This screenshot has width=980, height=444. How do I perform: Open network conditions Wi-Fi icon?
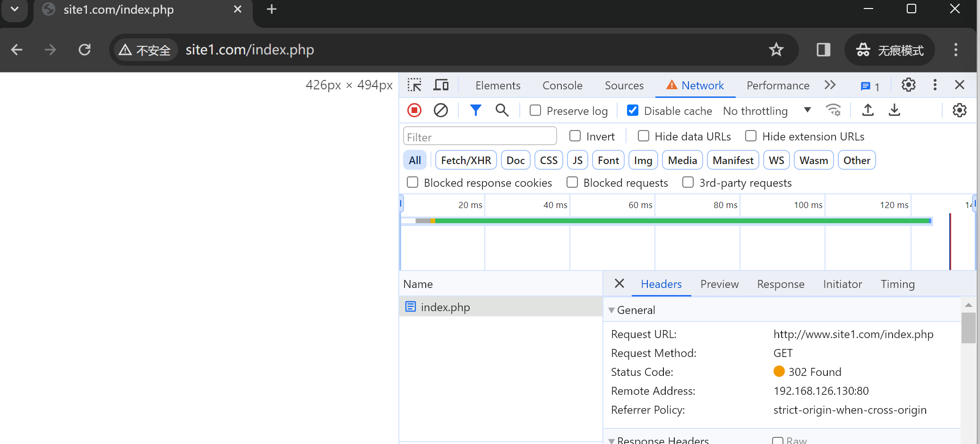[x=833, y=111]
